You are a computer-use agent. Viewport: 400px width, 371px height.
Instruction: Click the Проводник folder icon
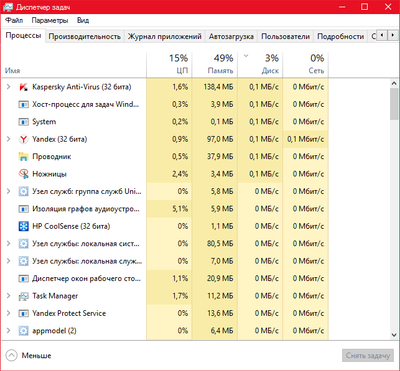pyautogui.click(x=23, y=157)
